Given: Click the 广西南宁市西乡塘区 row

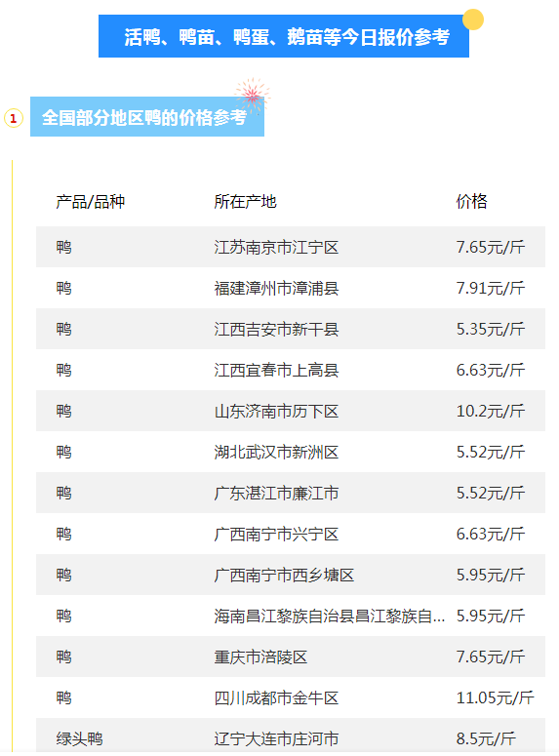Looking at the screenshot, I should tap(291, 575).
